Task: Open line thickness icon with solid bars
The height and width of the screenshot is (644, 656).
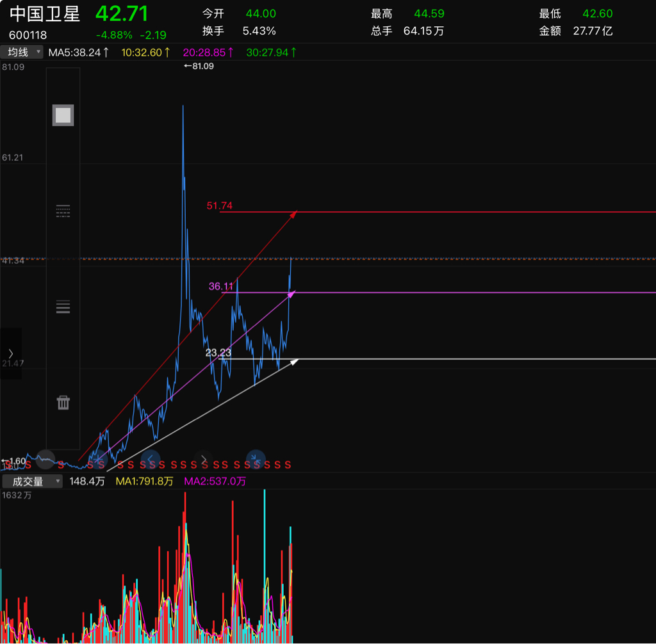Action: click(63, 307)
